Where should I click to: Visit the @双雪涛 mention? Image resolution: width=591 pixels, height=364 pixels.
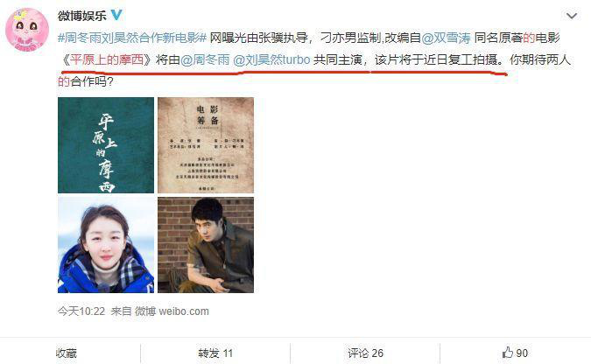(446, 38)
